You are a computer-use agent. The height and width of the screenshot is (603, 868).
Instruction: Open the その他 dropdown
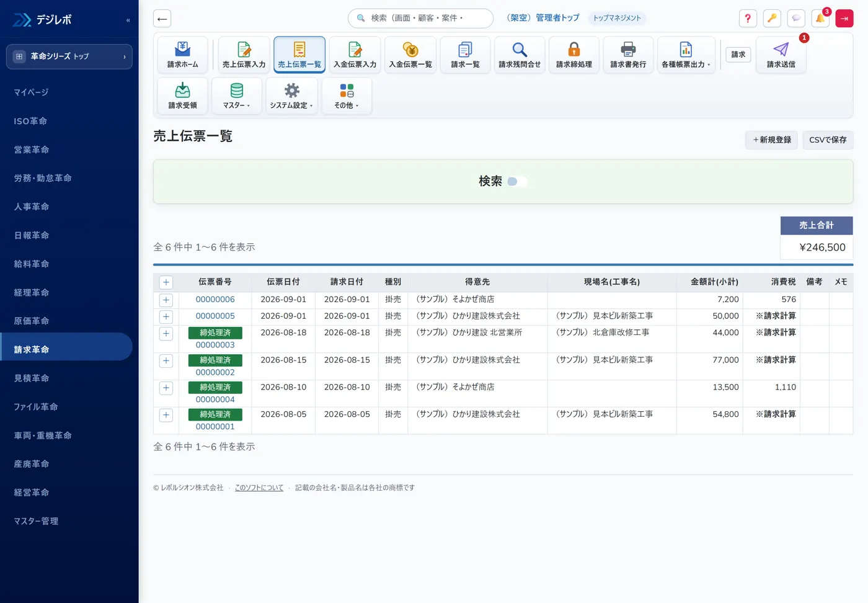pos(347,96)
